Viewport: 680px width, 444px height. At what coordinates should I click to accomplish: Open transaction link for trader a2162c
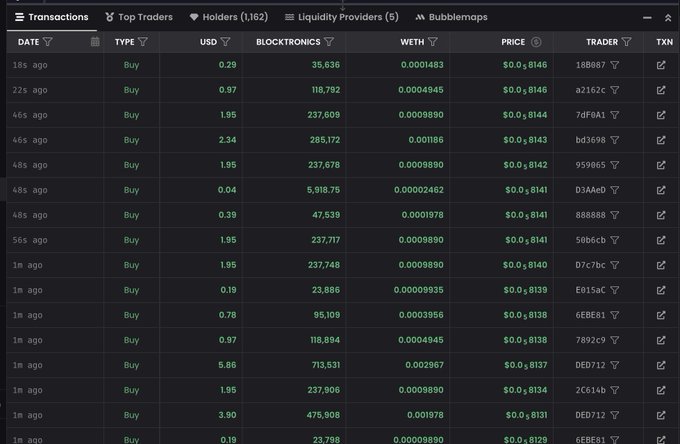[x=661, y=90]
